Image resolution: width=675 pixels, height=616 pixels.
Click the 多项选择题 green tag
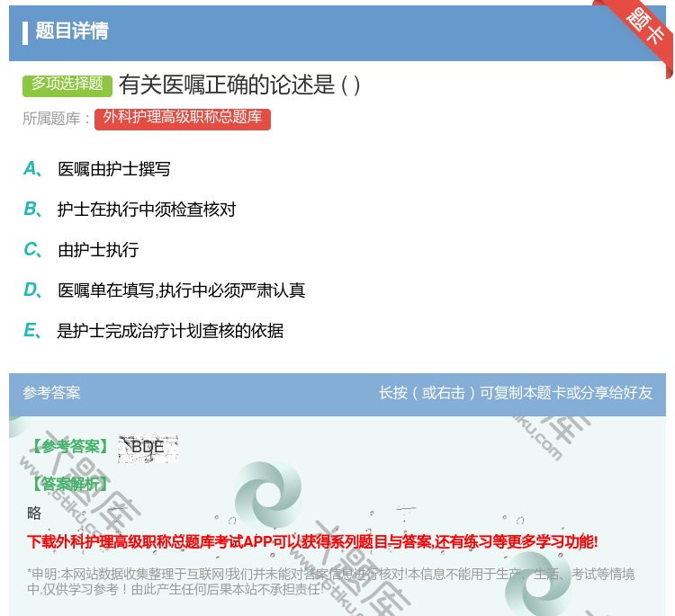pyautogui.click(x=67, y=85)
